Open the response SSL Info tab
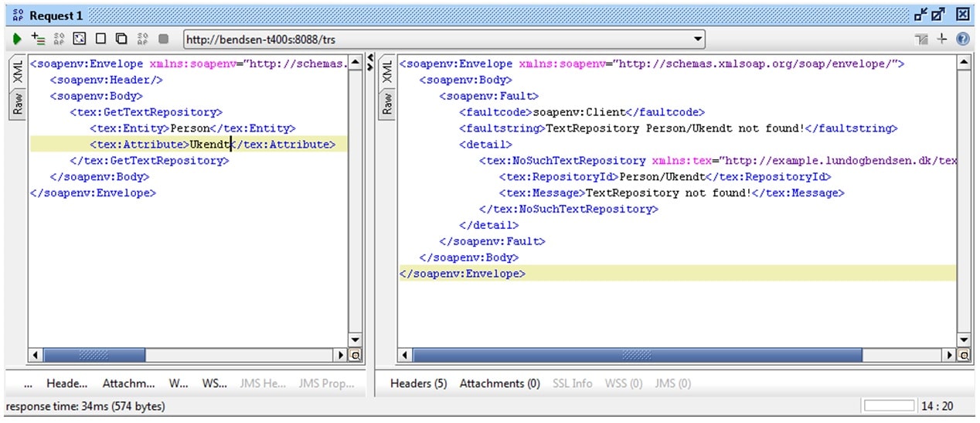Image resolution: width=980 pixels, height=423 pixels. 572,384
